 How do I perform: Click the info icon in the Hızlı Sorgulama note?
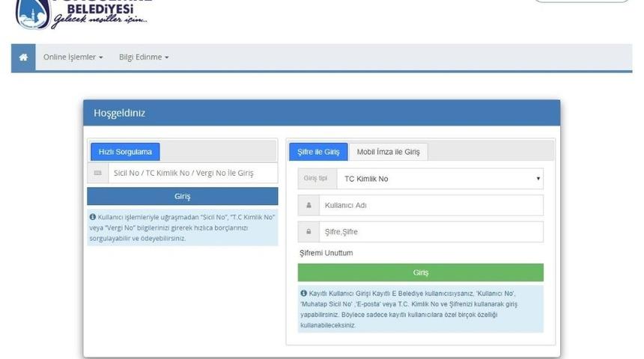coord(92,217)
